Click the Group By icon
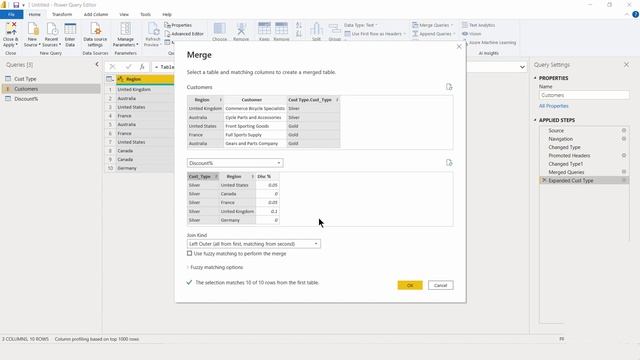The image size is (640, 360). (335, 32)
